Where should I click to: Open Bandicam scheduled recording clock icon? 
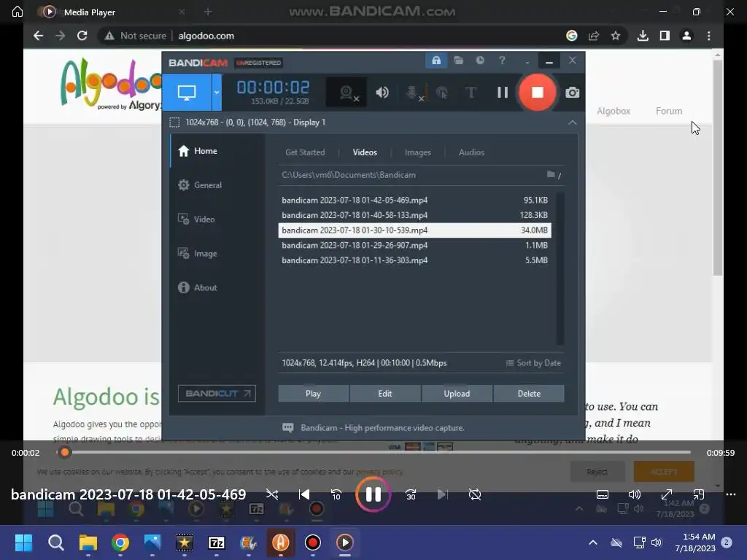pyautogui.click(x=480, y=61)
